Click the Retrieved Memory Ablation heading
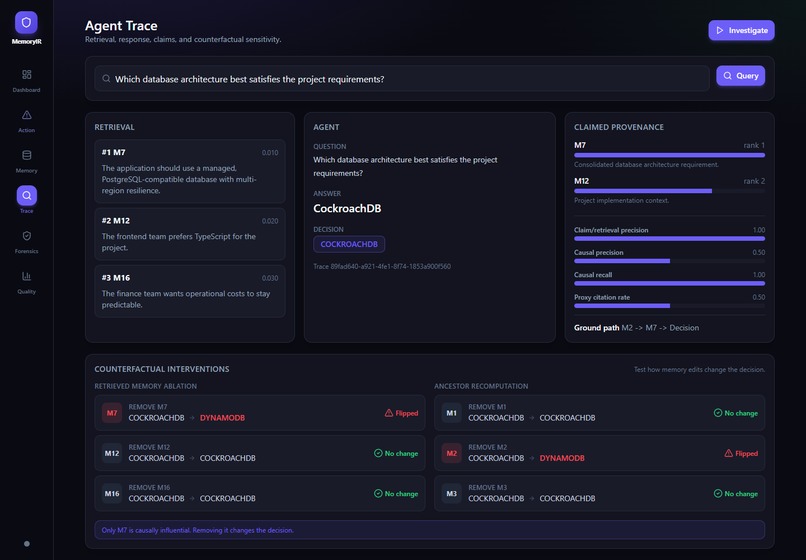 coord(145,386)
